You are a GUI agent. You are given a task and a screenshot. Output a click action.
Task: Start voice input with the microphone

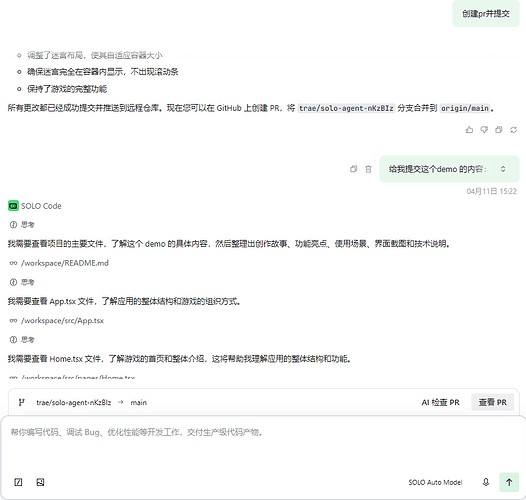point(486,482)
